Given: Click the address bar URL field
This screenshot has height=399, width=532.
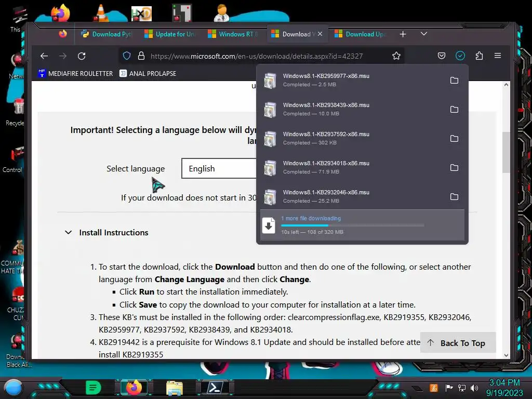Looking at the screenshot, I should tap(257, 56).
